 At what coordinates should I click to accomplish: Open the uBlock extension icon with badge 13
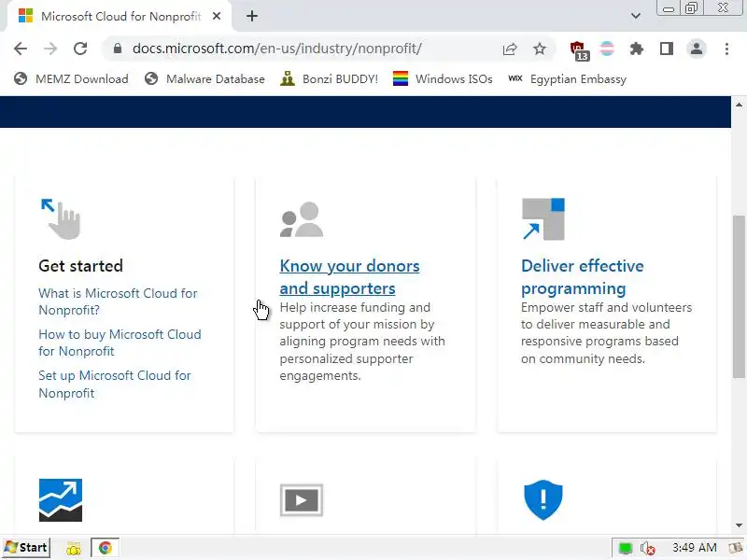579,50
